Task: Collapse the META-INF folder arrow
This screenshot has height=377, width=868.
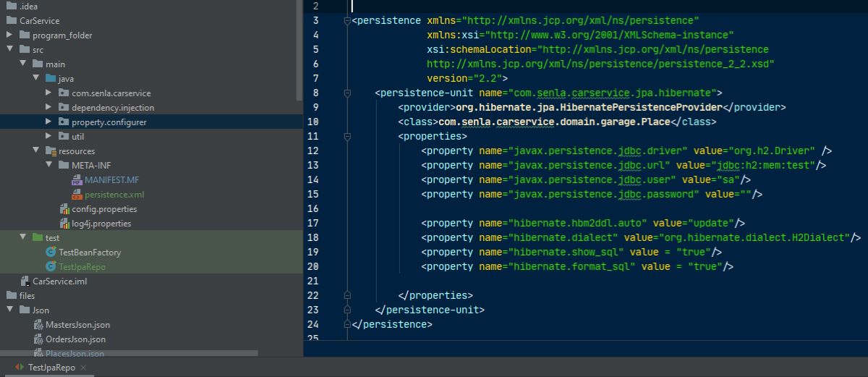Action: click(x=48, y=165)
